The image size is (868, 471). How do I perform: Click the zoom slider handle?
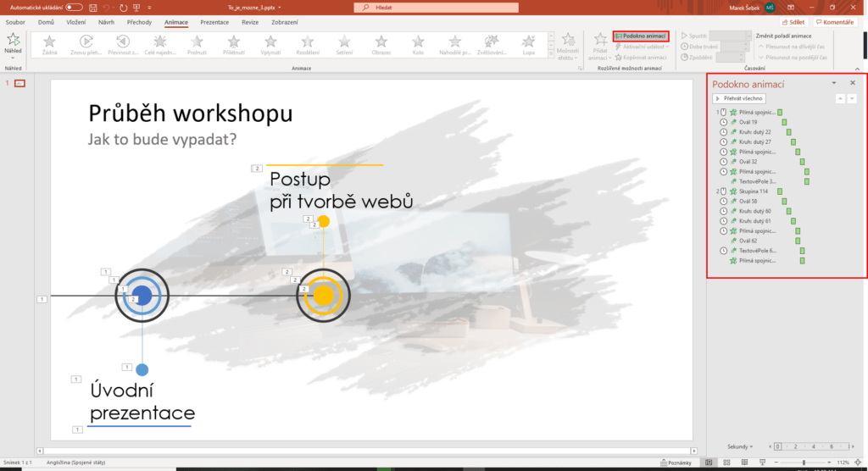click(804, 463)
